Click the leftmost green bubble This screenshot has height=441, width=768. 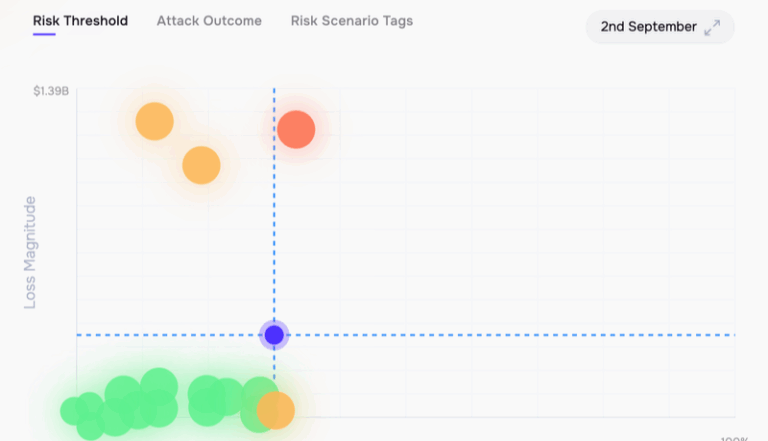[72, 411]
